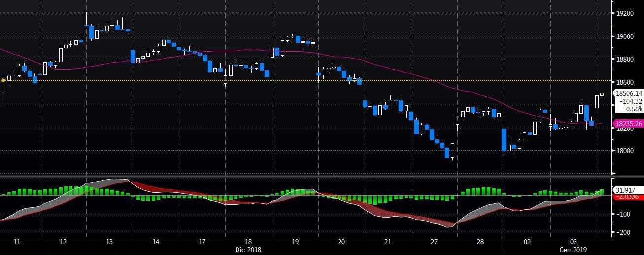Click the 18000 price axis label
This screenshot has height=255, width=644.
625,151
